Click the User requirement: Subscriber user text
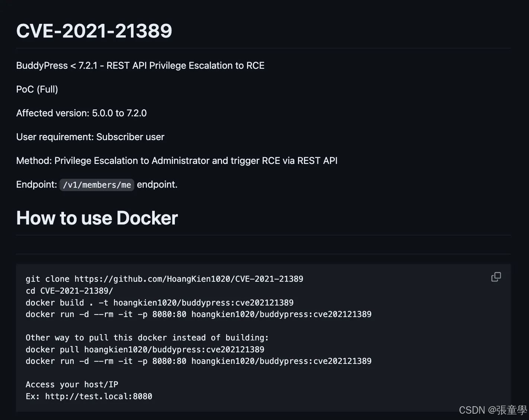Screen dimensions: 529x420 click(x=90, y=137)
